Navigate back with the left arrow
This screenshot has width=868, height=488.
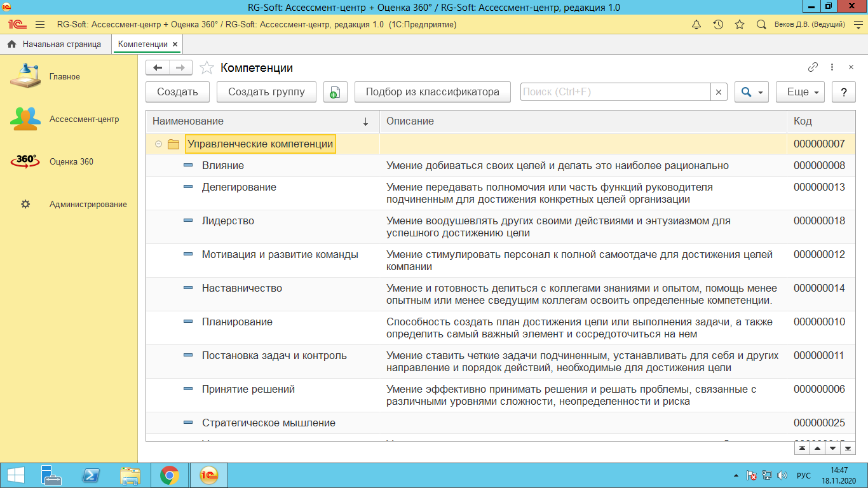point(158,68)
